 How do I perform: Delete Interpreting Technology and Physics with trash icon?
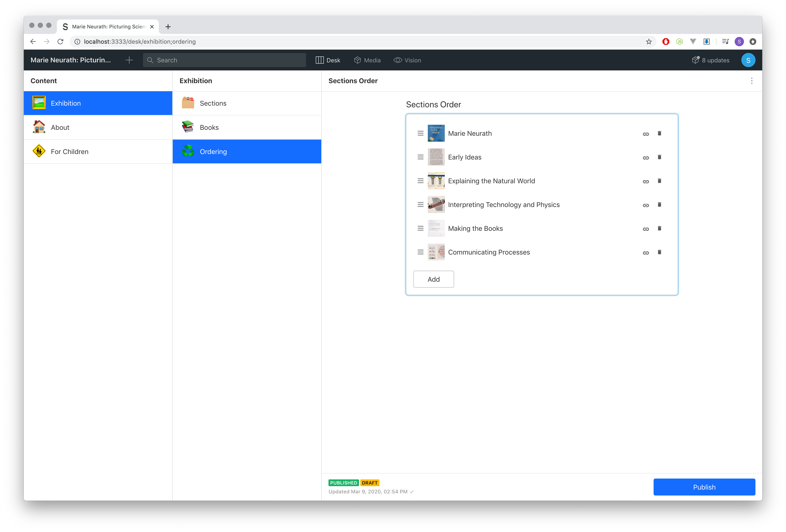659,204
